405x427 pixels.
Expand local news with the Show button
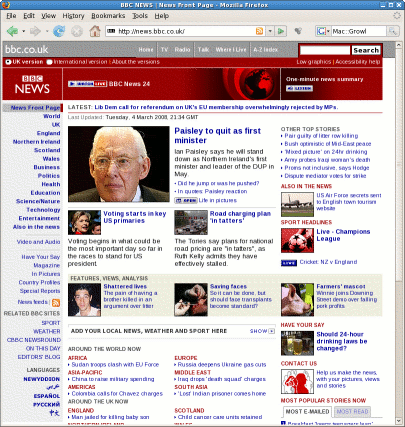click(262, 331)
